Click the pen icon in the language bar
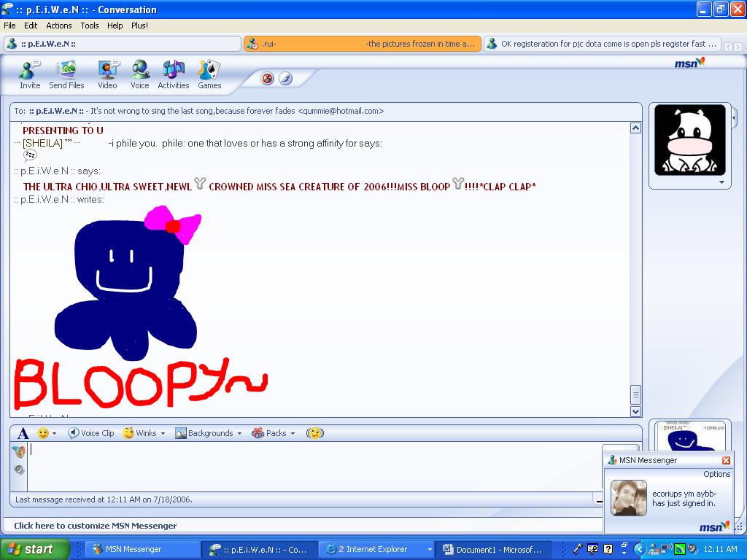The width and height of the screenshot is (747, 560). pos(578,549)
